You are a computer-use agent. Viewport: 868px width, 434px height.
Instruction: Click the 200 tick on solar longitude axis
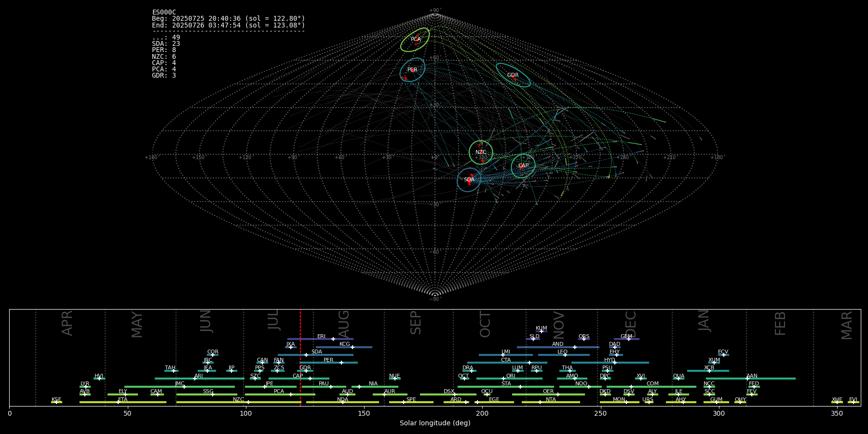482,413
